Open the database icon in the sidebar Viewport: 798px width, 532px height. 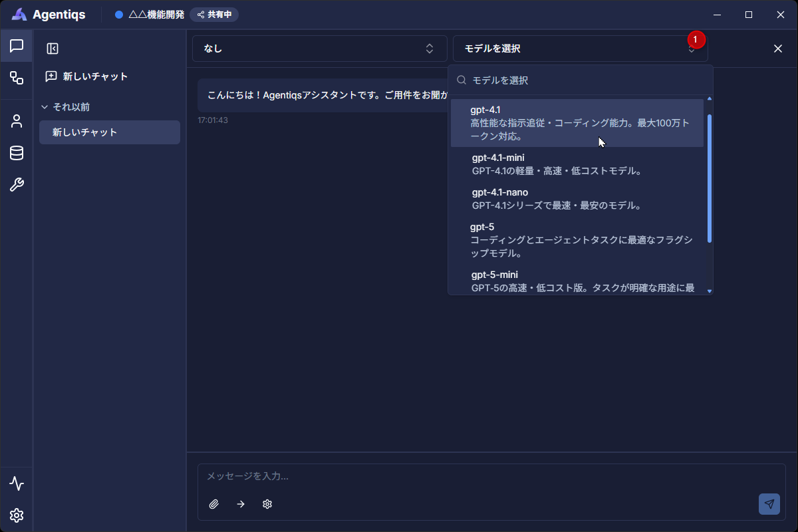click(x=17, y=153)
